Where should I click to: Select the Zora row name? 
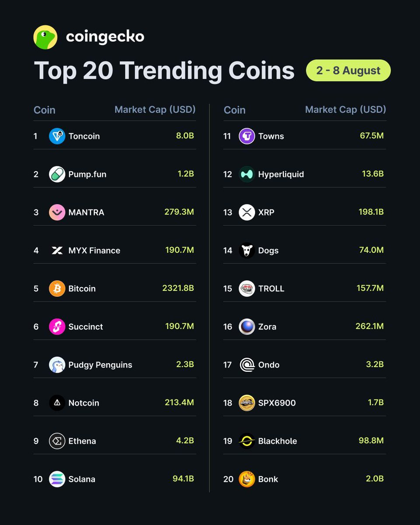pos(267,327)
